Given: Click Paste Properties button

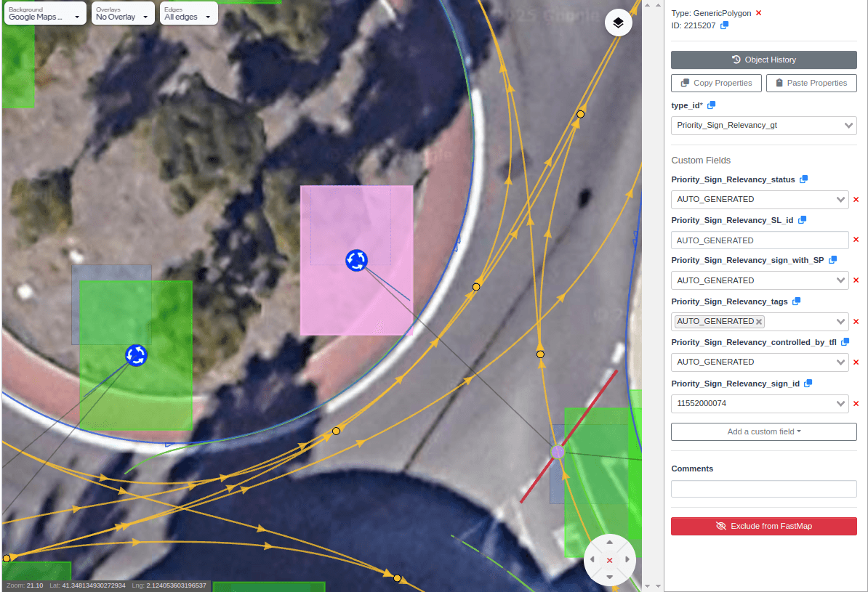Looking at the screenshot, I should click(x=811, y=83).
